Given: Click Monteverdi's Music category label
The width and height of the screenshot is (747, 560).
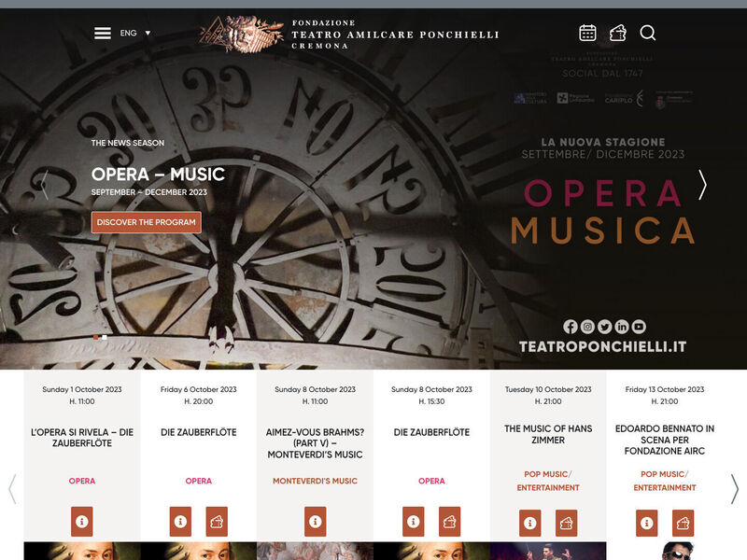Looking at the screenshot, I should pos(315,481).
